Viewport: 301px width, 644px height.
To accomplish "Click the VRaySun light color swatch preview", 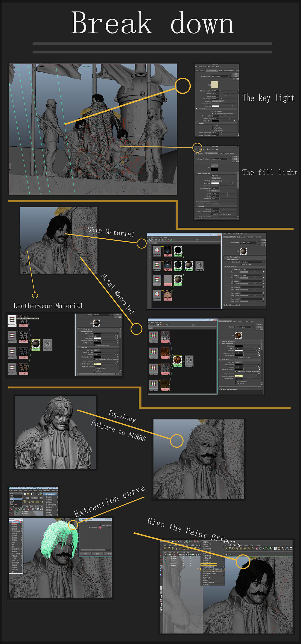I will pos(215,85).
